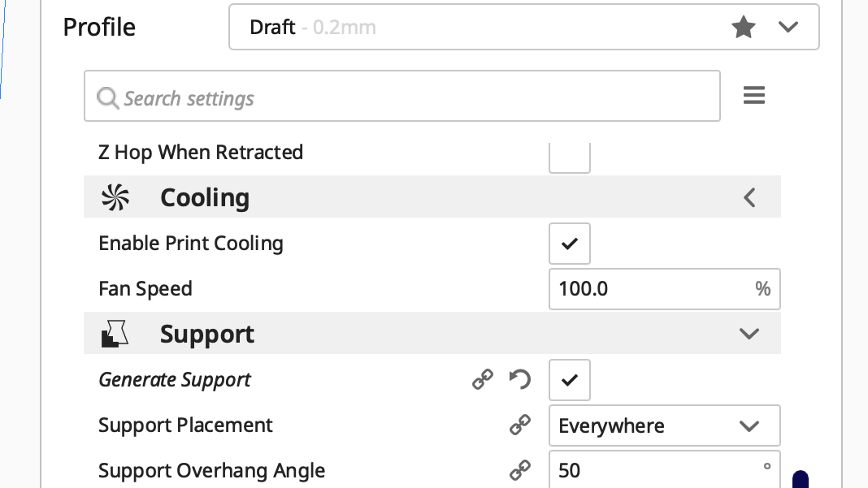Disable the Enable Print Cooling checkbox
868x488 pixels.
tap(570, 244)
